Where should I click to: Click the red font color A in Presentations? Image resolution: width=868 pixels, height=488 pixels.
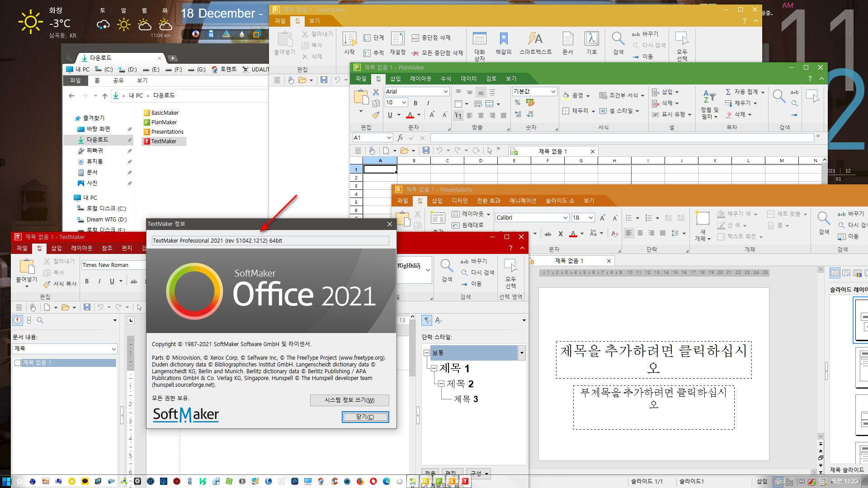pos(573,234)
